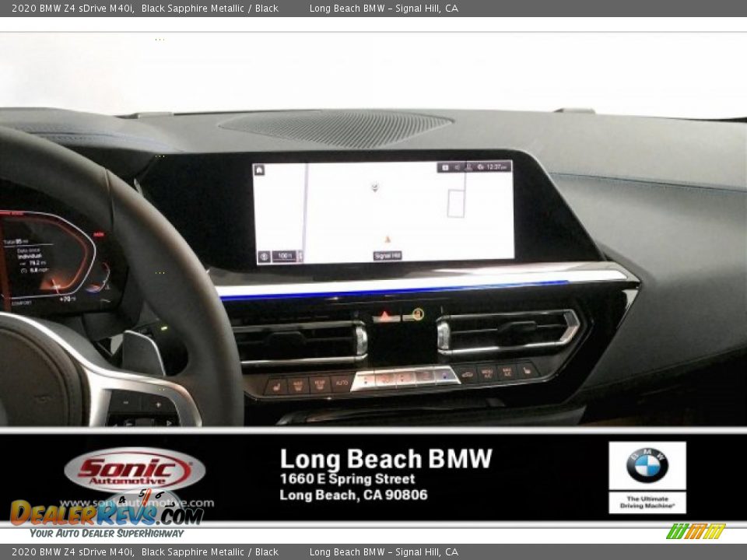Image resolution: width=747 pixels, height=560 pixels.
Task: Open the climate MENU button
Action: point(487,373)
